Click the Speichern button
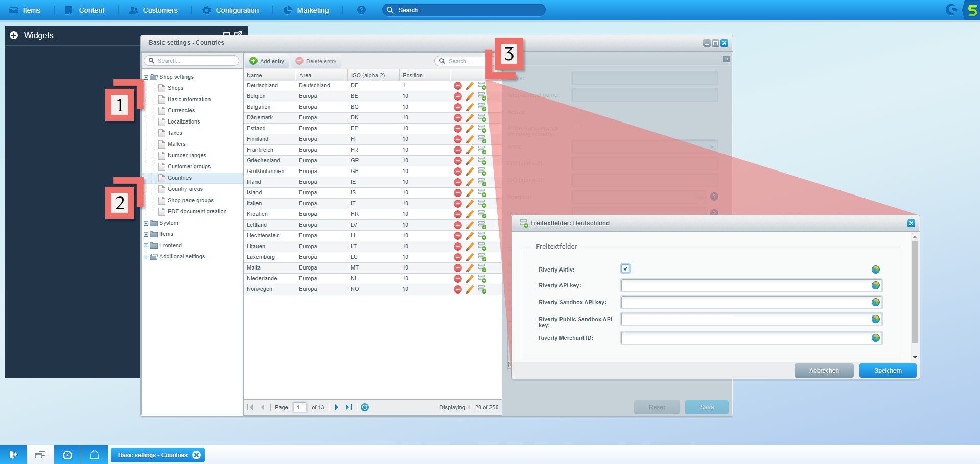This screenshot has width=980, height=464. pos(888,371)
